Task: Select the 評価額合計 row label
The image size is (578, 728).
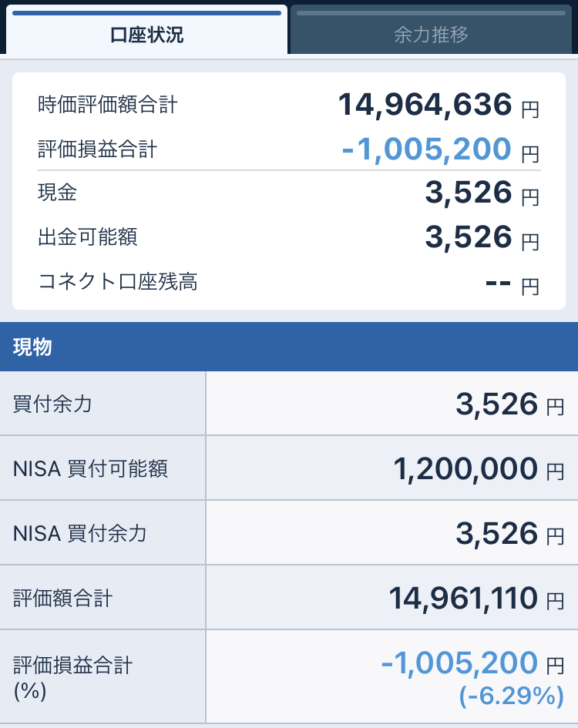Action: coord(63,598)
